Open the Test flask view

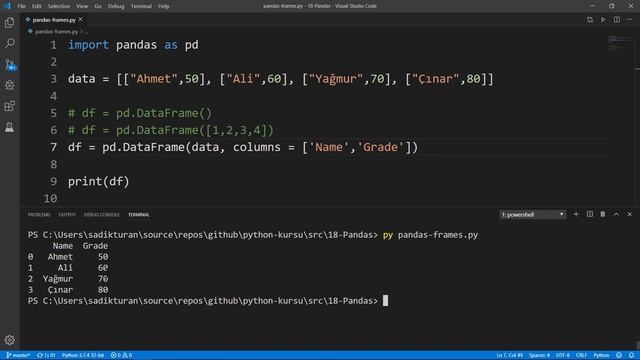click(9, 127)
